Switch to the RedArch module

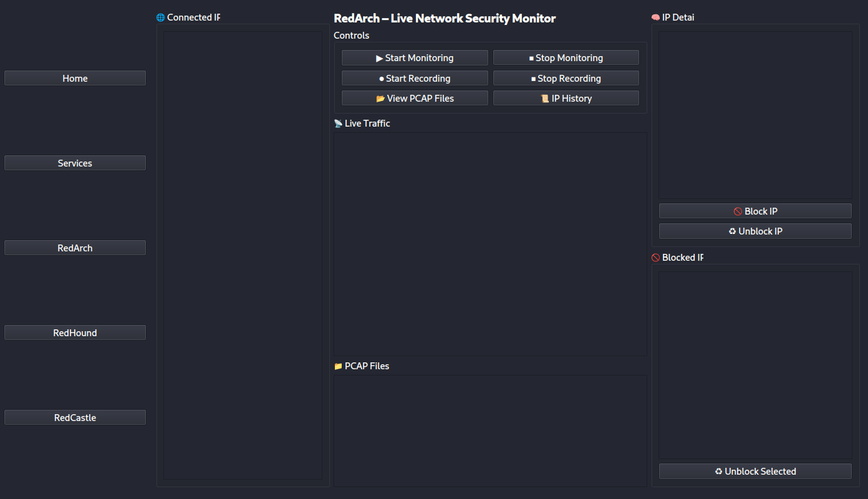click(x=75, y=248)
